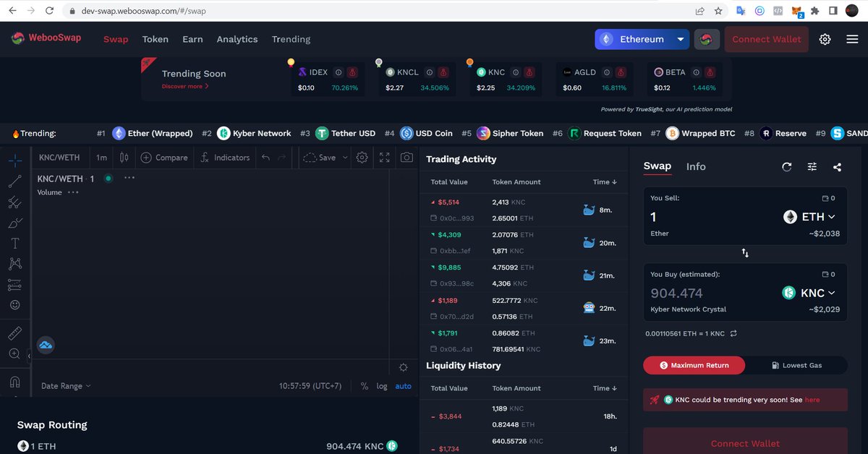Open the MetaMask fox extension
Screen dimensions: 868x454
pos(797,12)
